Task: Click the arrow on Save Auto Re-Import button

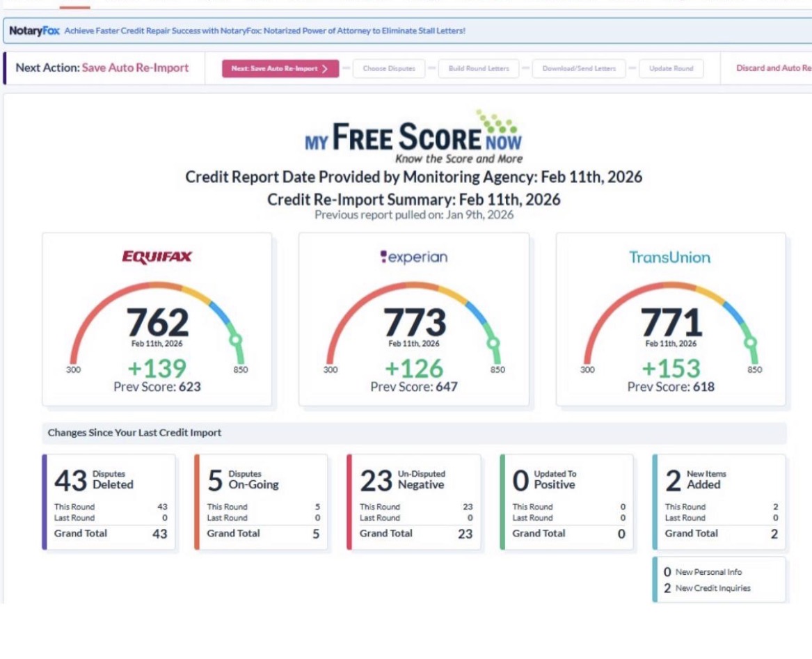Action: click(x=325, y=68)
